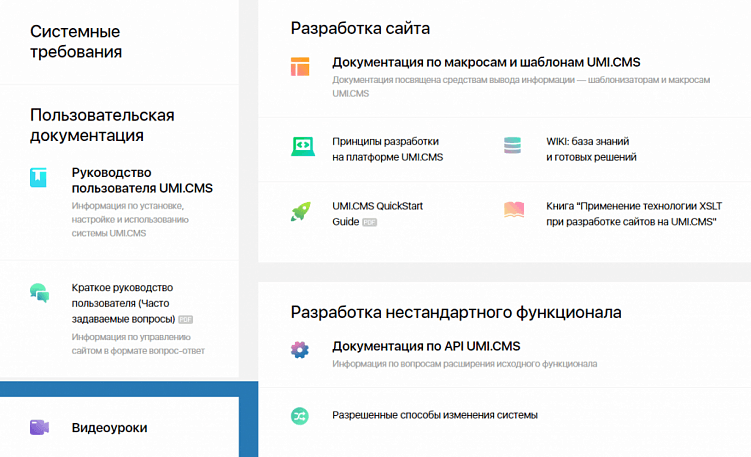Open the 'Видеоуроки' link
Viewport: 751px width, 457px height.
(x=109, y=428)
